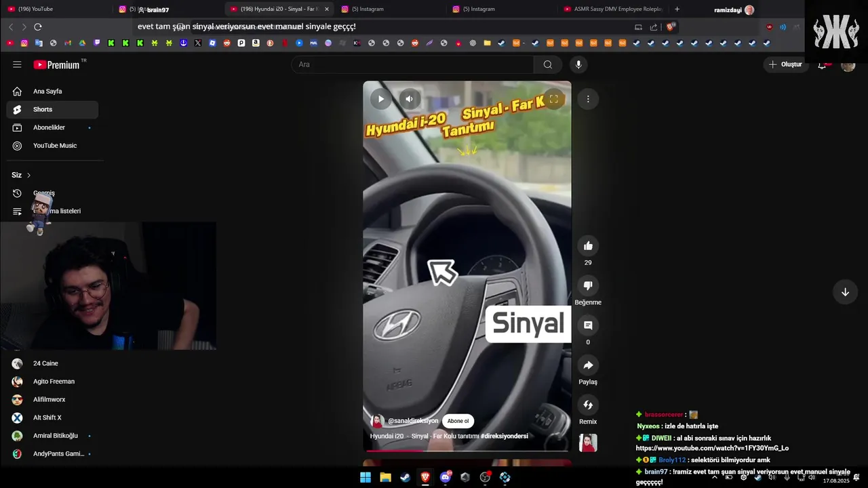
Task: Open the Google Drive bookmark
Action: click(82, 43)
